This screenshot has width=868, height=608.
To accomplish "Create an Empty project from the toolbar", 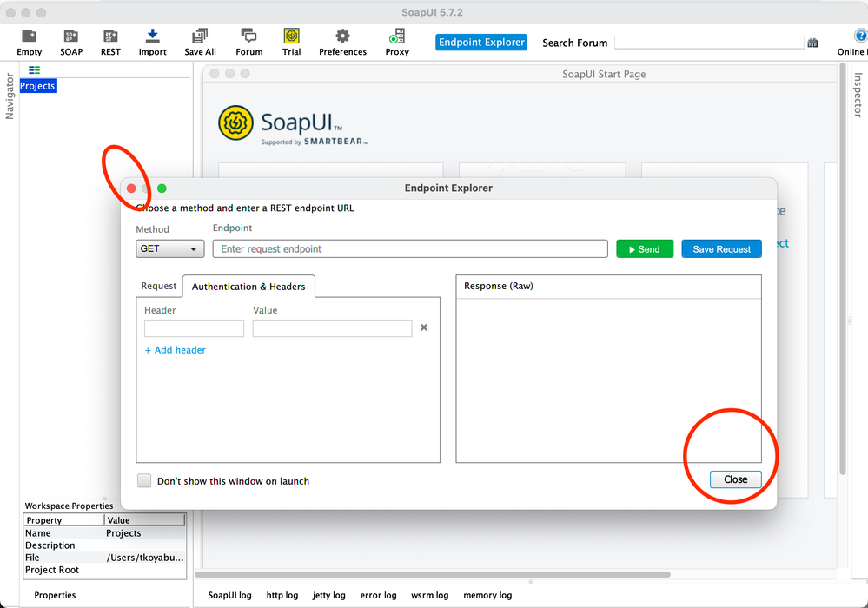I will [29, 43].
